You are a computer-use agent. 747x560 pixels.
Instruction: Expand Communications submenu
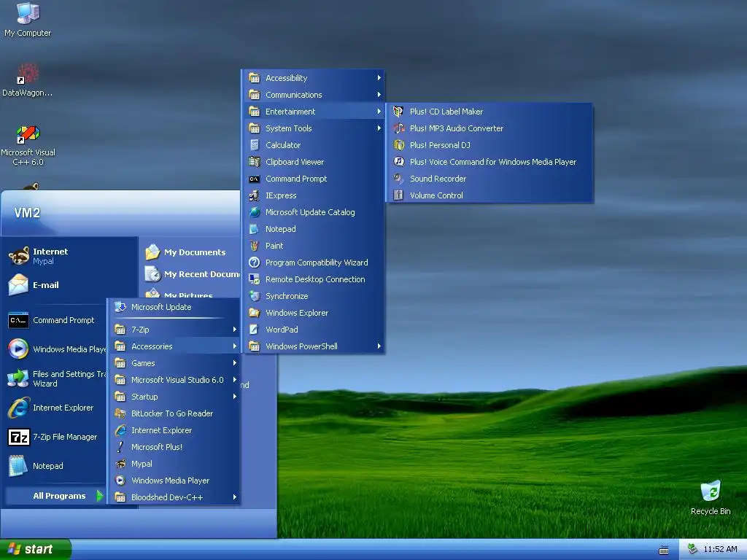click(314, 95)
